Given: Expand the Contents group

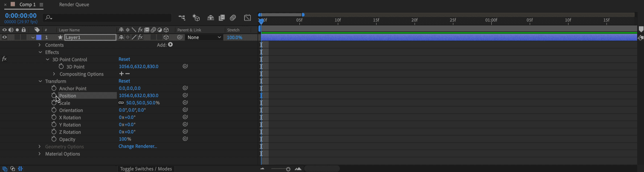Looking at the screenshot, I should pos(40,45).
